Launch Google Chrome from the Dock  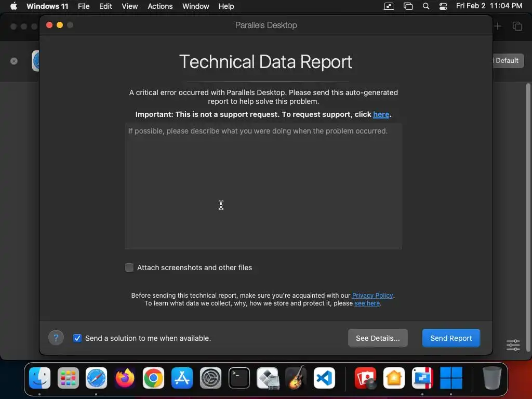[x=153, y=378]
